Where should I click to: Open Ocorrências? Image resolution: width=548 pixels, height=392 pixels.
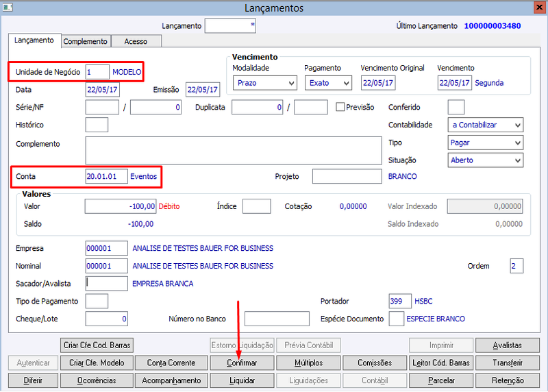[x=97, y=380]
